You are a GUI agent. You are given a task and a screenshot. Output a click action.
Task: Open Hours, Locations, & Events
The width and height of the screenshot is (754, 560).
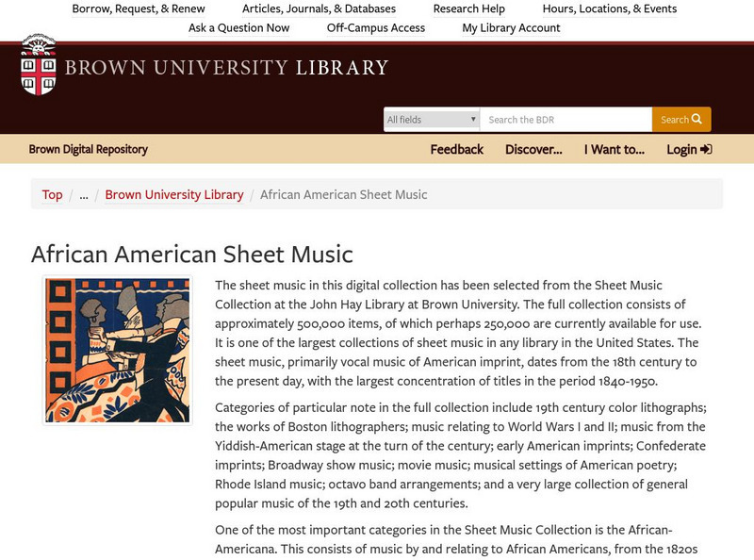(609, 8)
